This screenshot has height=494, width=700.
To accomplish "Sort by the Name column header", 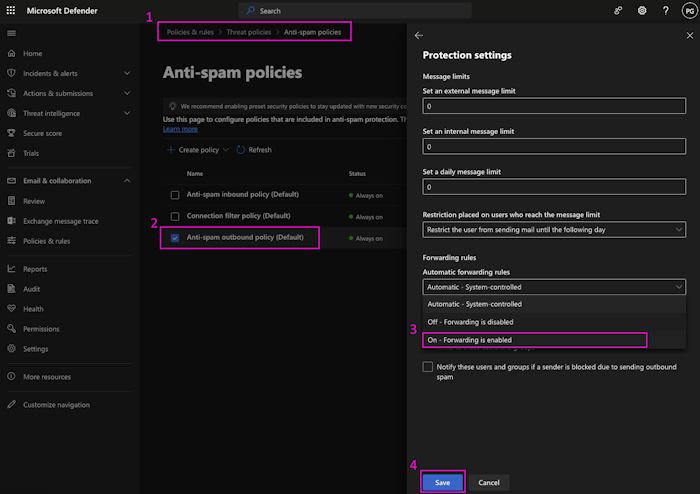I will pos(195,174).
